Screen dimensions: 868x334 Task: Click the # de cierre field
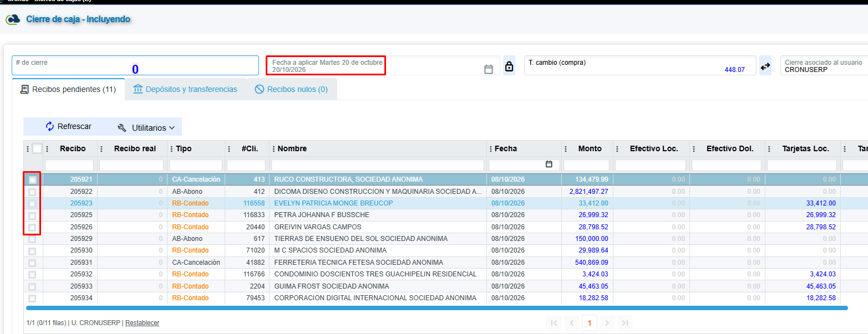coord(135,65)
